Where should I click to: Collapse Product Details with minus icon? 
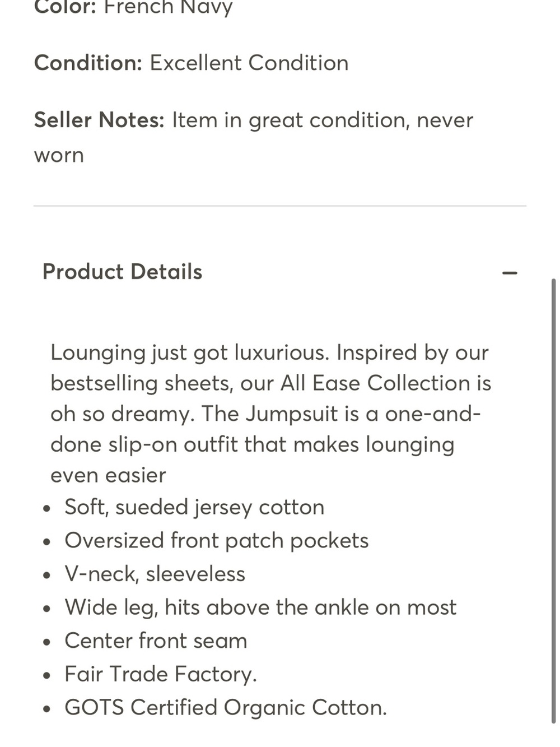[510, 273]
